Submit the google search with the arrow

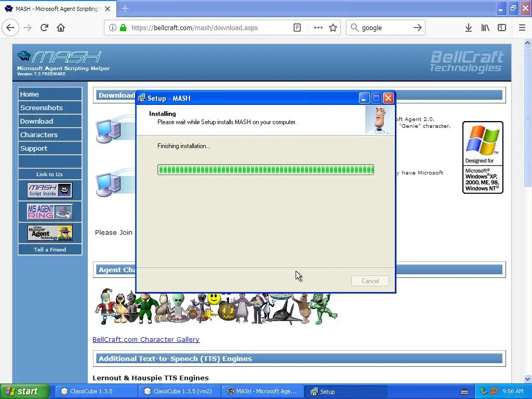(x=417, y=28)
